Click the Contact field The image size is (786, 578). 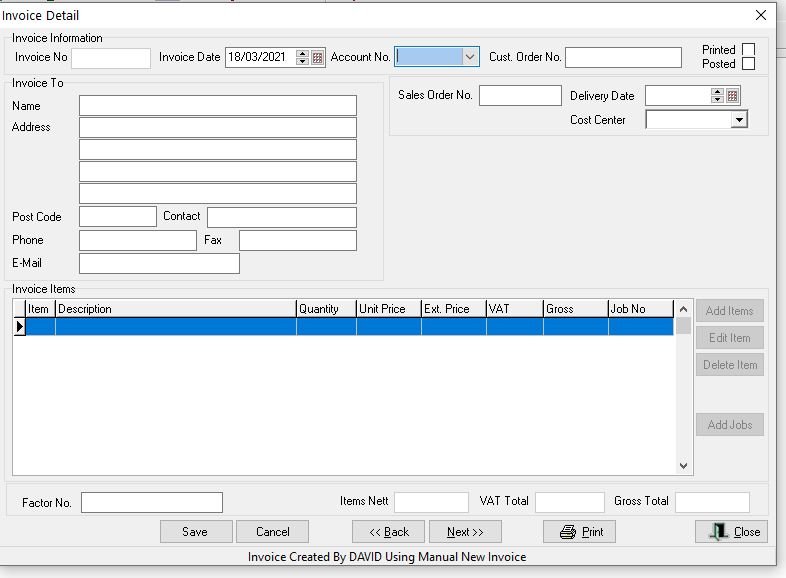click(282, 217)
